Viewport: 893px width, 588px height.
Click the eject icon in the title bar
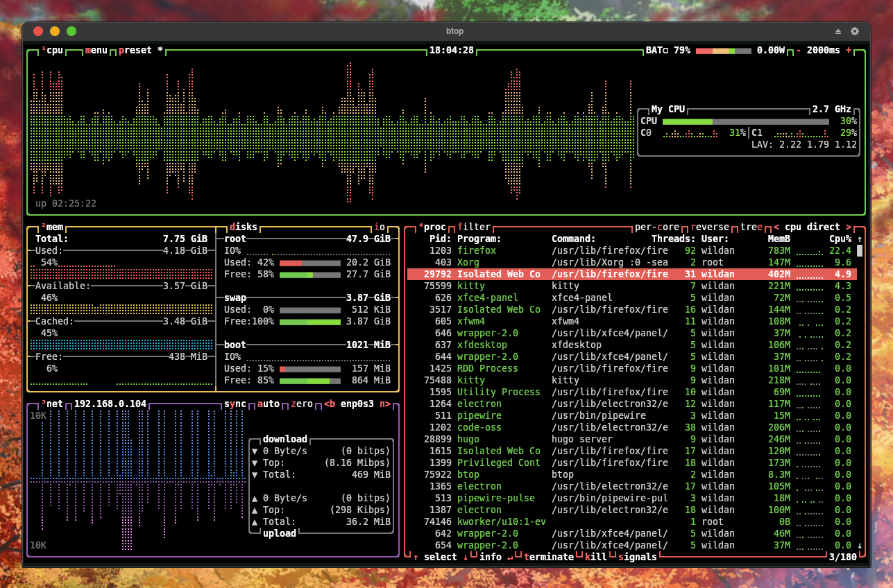(837, 31)
